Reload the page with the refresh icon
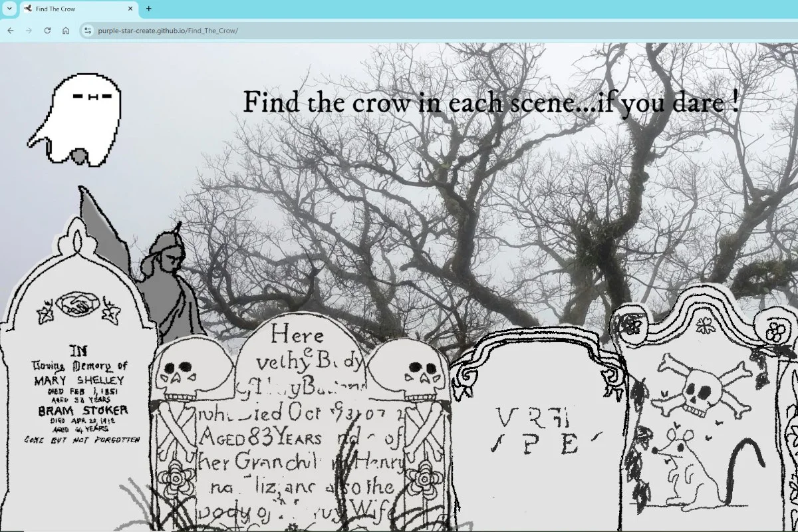Viewport: 798px width, 532px height. 47,31
